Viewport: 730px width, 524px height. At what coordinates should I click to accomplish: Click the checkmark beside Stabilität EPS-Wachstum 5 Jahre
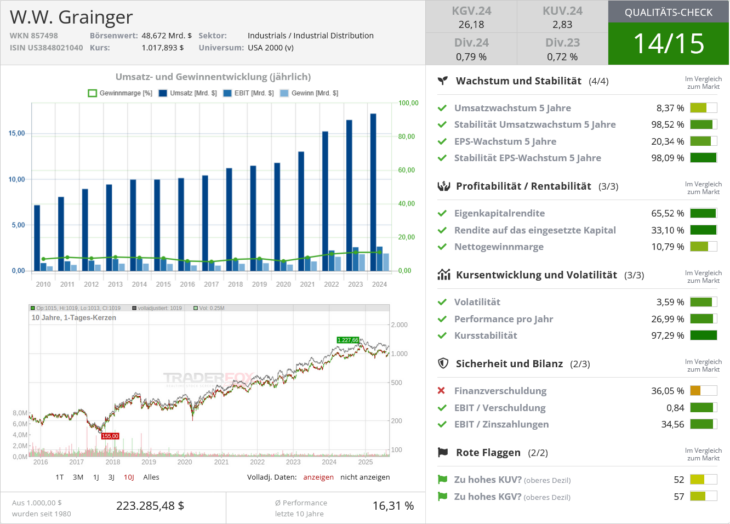(442, 158)
